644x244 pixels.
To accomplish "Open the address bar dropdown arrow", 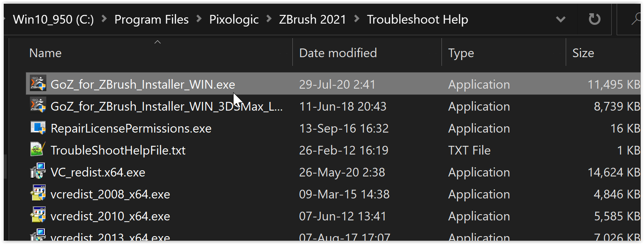I will pyautogui.click(x=561, y=19).
